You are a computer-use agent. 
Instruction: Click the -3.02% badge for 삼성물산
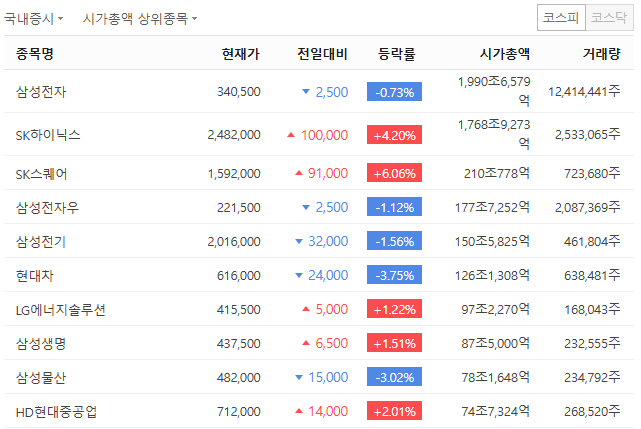pyautogui.click(x=394, y=377)
